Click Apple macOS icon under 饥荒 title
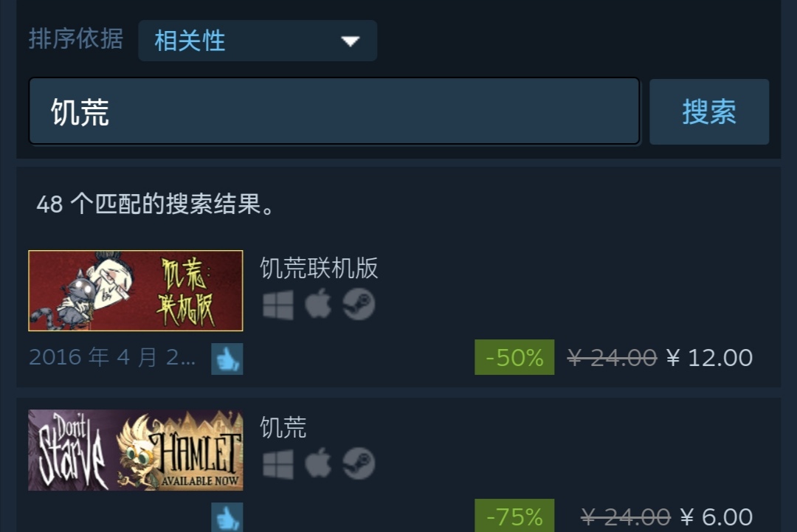 click(x=318, y=463)
